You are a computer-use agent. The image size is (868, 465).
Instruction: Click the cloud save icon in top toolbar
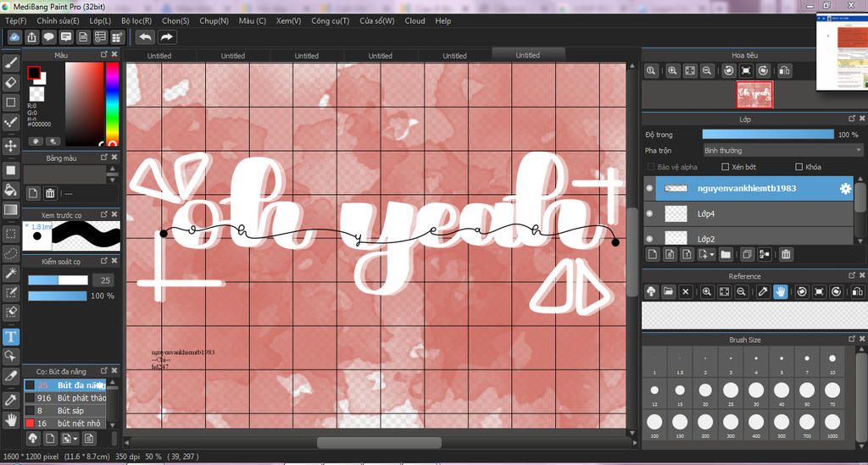(14, 37)
